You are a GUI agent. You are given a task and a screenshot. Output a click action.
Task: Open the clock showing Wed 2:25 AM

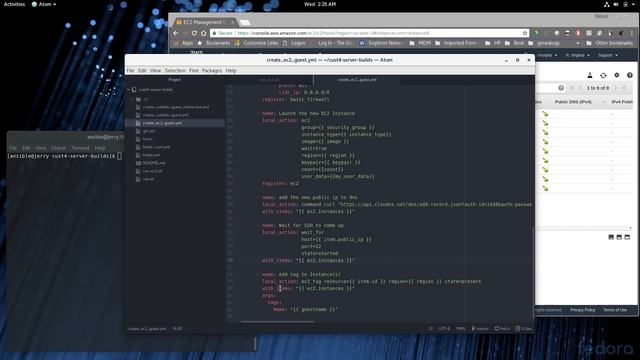pyautogui.click(x=320, y=4)
